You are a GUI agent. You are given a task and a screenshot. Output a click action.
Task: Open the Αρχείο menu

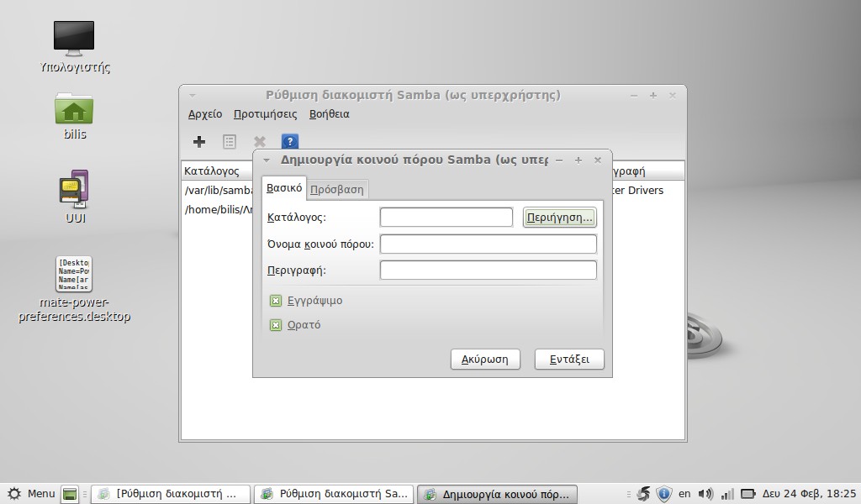click(205, 114)
